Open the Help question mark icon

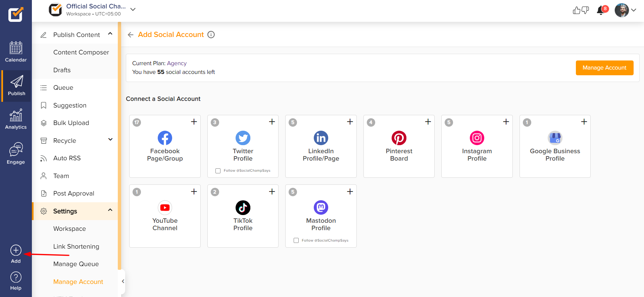pyautogui.click(x=16, y=277)
